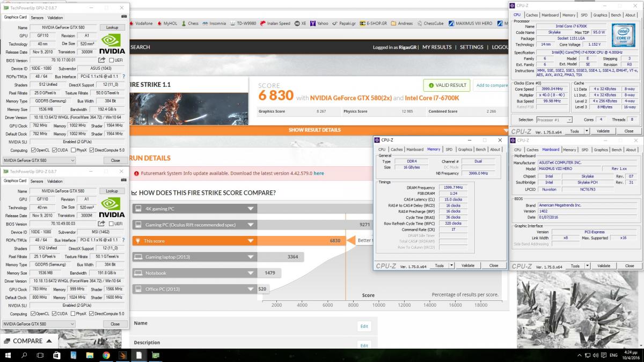Click Lookup button in top GPU-Z window
644x362 pixels.
point(112,27)
